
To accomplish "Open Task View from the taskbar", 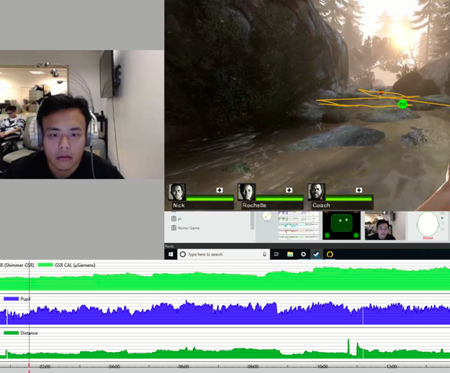I will [x=276, y=254].
